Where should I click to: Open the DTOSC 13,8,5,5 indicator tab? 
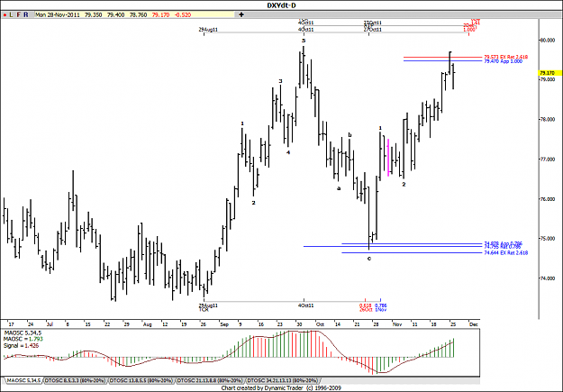141,380
